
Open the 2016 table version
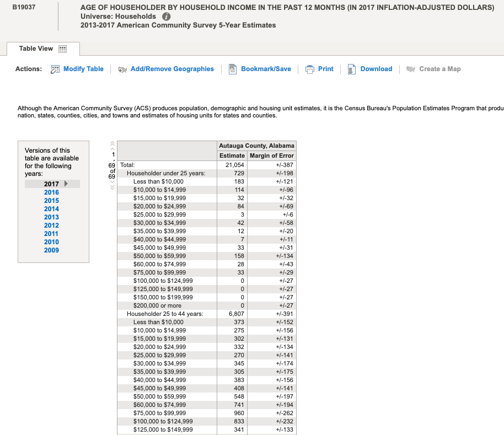tap(51, 192)
